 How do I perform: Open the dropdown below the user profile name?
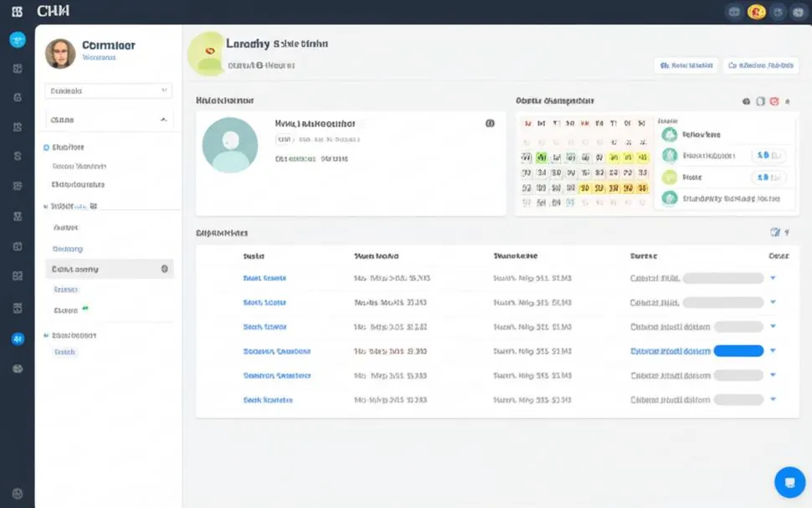108,90
